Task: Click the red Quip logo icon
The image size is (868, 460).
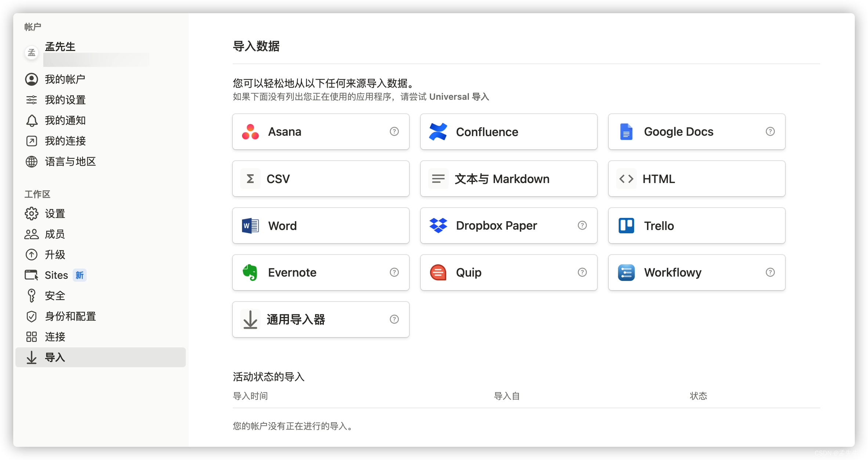Action: (x=438, y=273)
